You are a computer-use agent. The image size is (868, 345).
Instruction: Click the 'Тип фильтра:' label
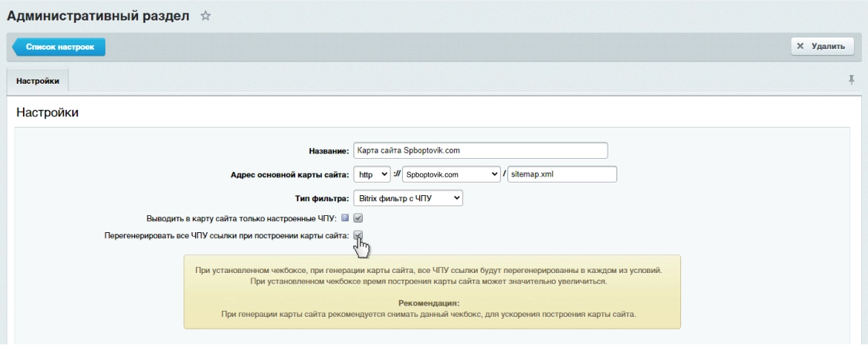coord(317,199)
